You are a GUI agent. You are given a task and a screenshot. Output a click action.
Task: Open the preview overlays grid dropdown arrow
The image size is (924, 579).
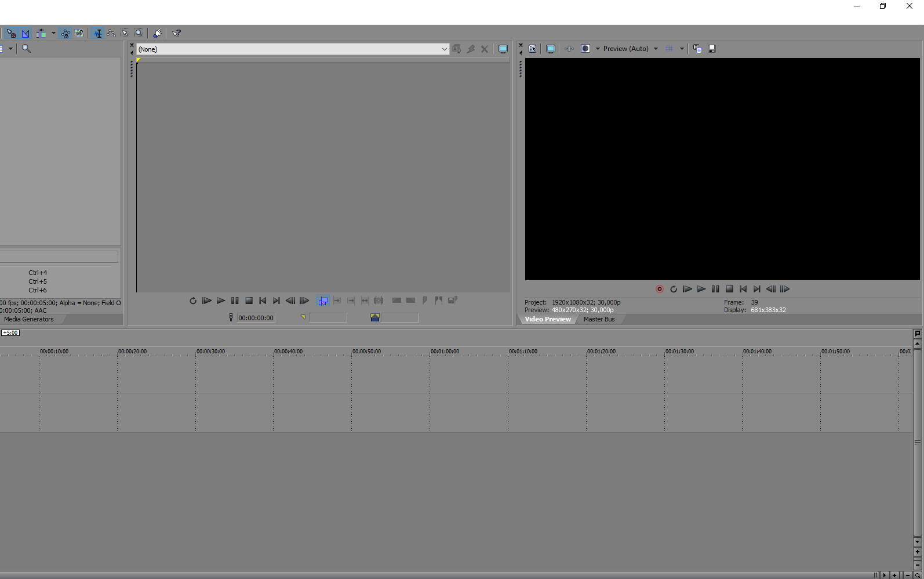pyautogui.click(x=682, y=49)
